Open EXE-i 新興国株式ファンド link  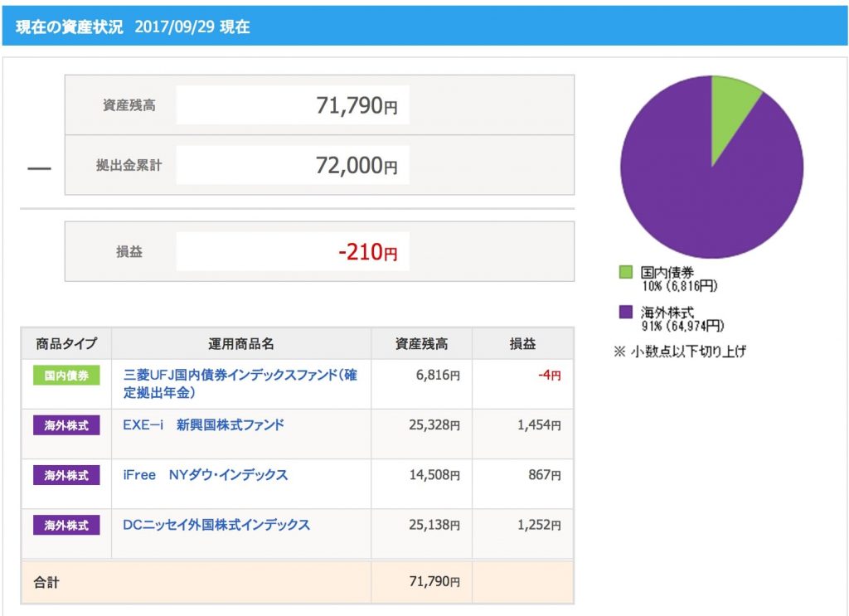point(203,425)
